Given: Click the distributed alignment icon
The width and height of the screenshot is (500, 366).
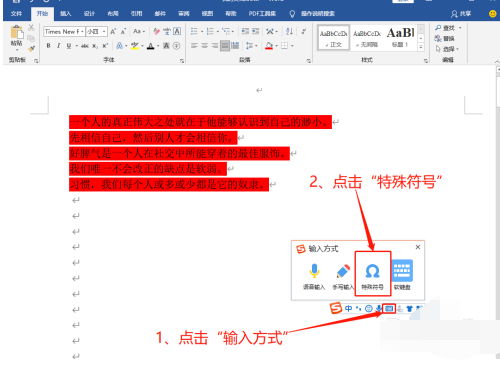Looking at the screenshot, I should click(235, 46).
